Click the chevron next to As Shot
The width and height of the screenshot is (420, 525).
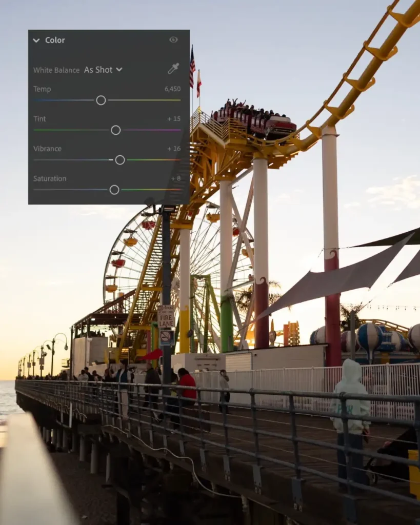point(119,70)
